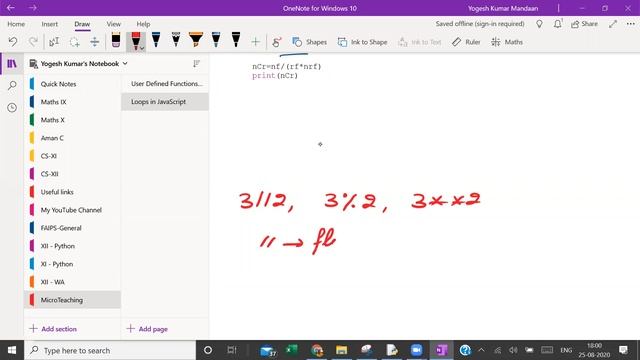Open Windows Start menu
The width and height of the screenshot is (640, 360).
pyautogui.click(x=12, y=350)
